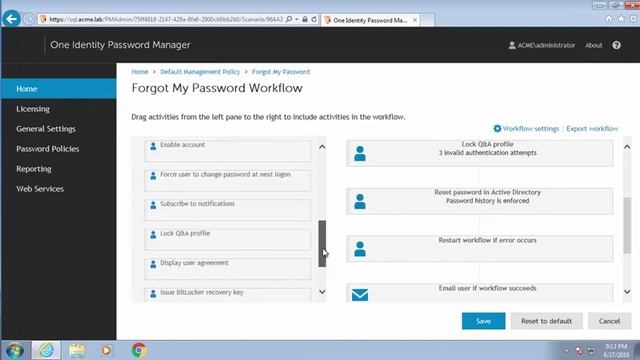
Task: Click the security lock icon in address bar
Action: 305,19
